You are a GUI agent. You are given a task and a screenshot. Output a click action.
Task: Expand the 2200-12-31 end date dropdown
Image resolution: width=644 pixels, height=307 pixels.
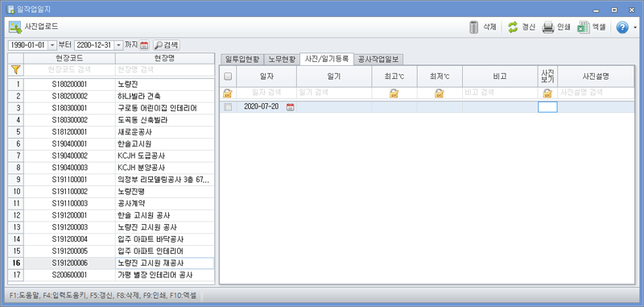118,45
